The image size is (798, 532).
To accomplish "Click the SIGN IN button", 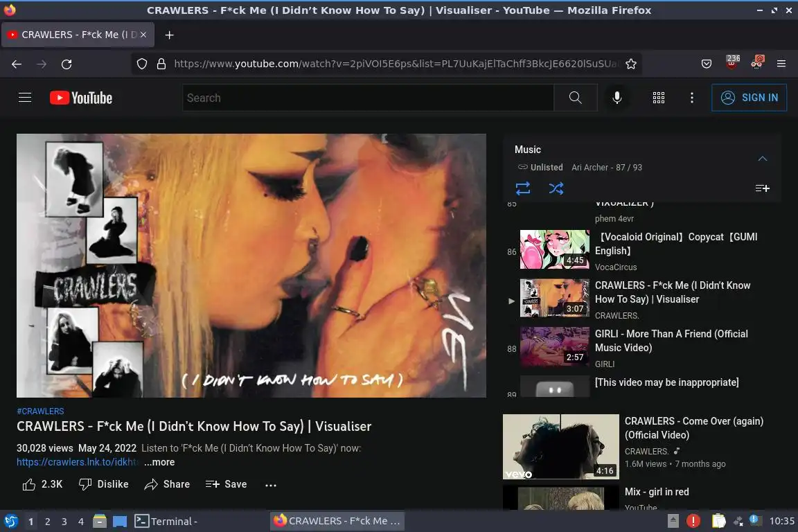I will click(749, 98).
